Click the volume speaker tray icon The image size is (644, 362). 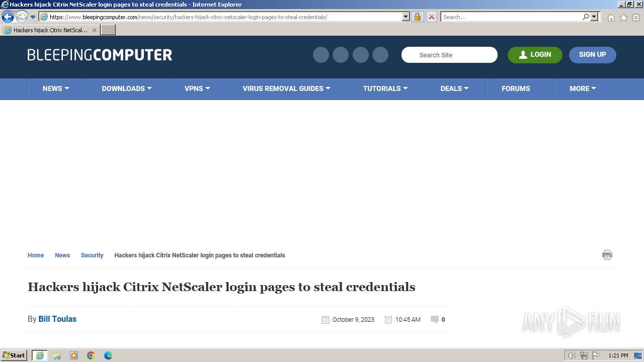pyautogui.click(x=572, y=355)
